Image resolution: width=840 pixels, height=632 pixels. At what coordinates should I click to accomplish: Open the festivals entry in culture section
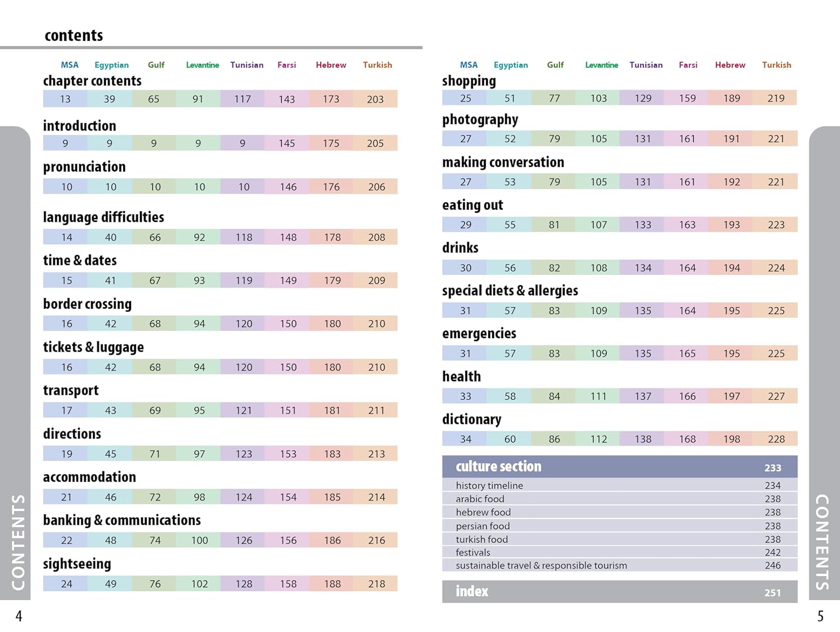point(473,553)
